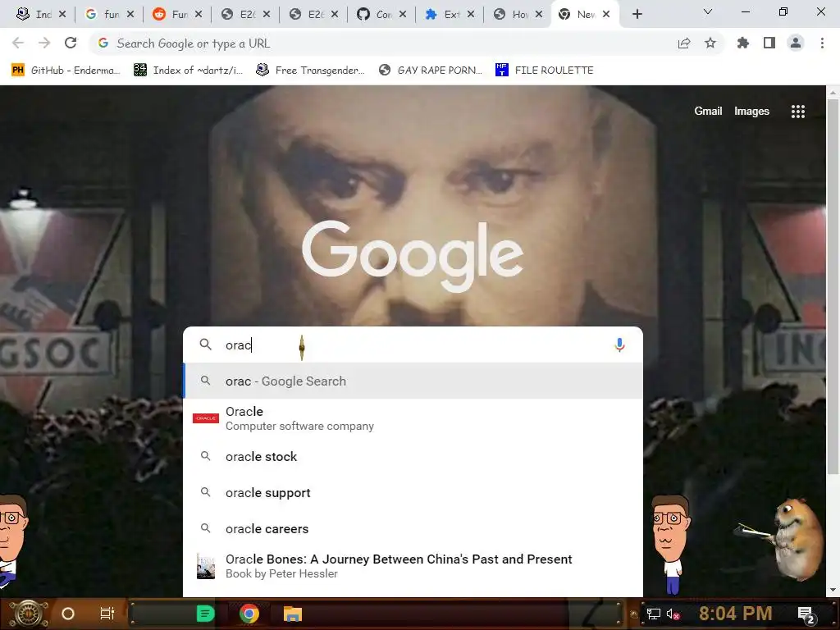Select the 'orac - Google Search' suggestion

coord(413,381)
